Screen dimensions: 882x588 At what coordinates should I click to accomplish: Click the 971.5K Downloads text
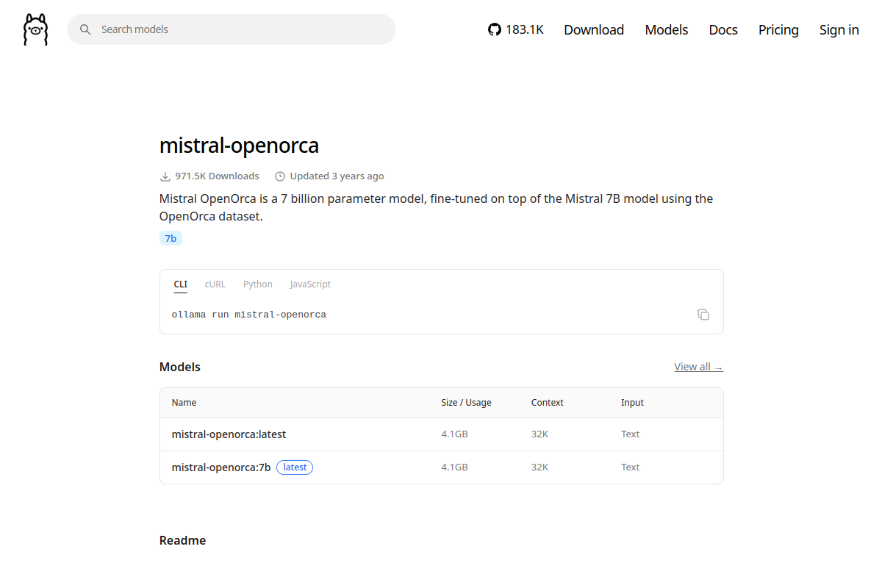(x=217, y=176)
